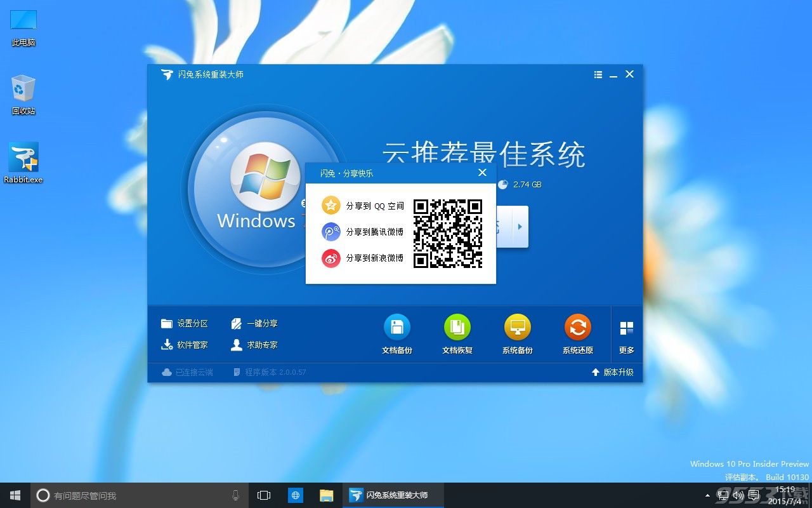Close the 闪兔·分享快乐 share popup

pyautogui.click(x=482, y=173)
